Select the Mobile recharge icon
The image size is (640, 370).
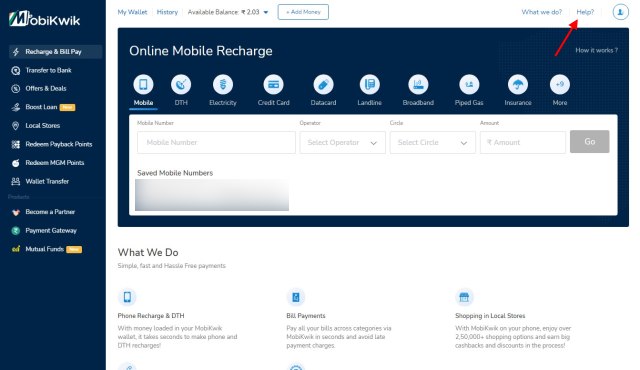(x=143, y=84)
